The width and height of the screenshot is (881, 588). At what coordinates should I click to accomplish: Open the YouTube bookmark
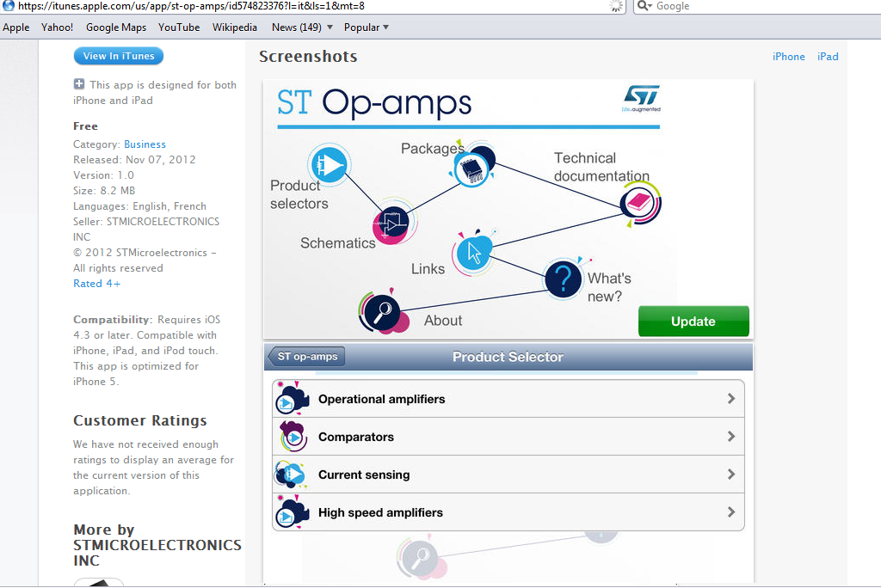179,27
